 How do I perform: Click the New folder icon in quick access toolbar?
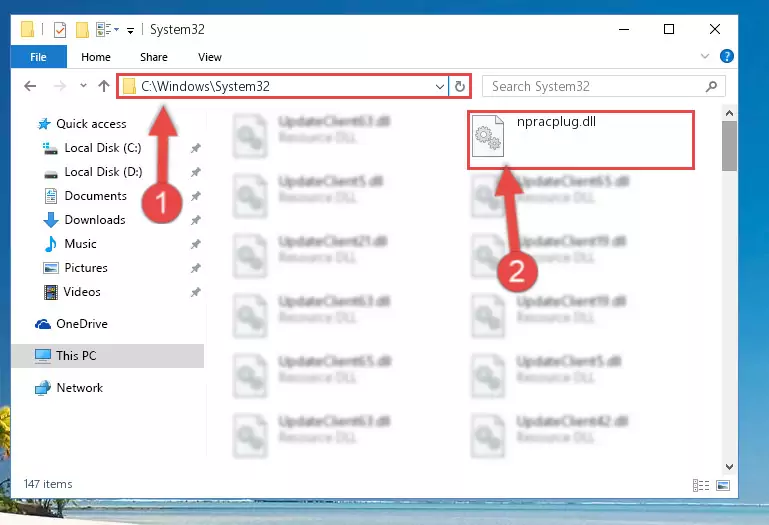(82, 30)
